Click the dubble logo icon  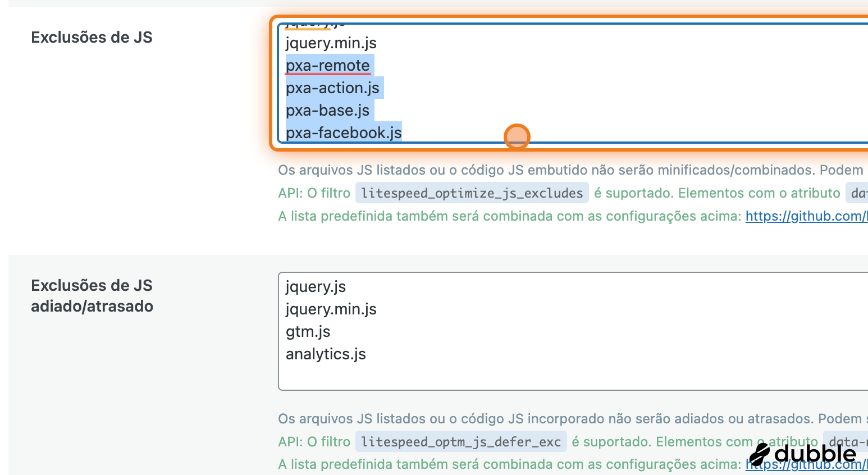(x=761, y=454)
